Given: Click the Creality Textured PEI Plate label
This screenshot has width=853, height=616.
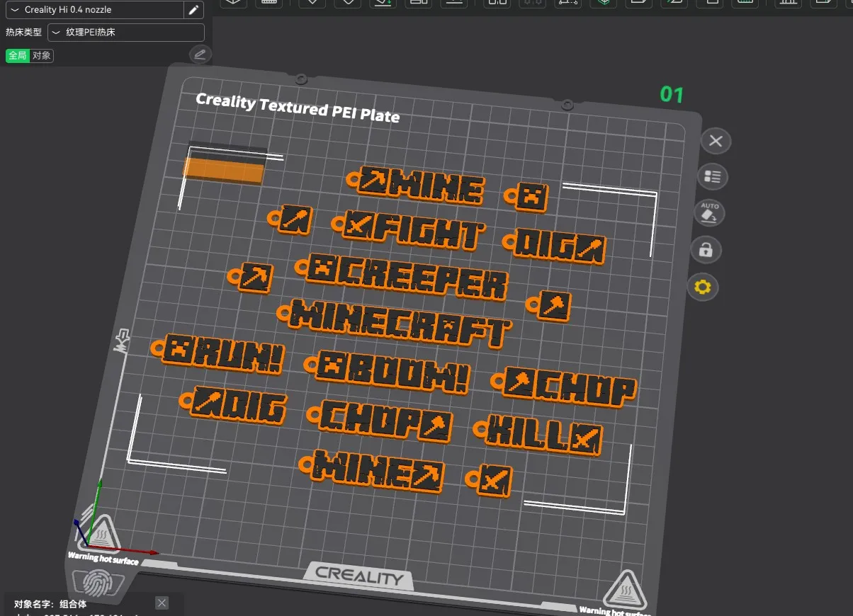Looking at the screenshot, I should coord(298,108).
